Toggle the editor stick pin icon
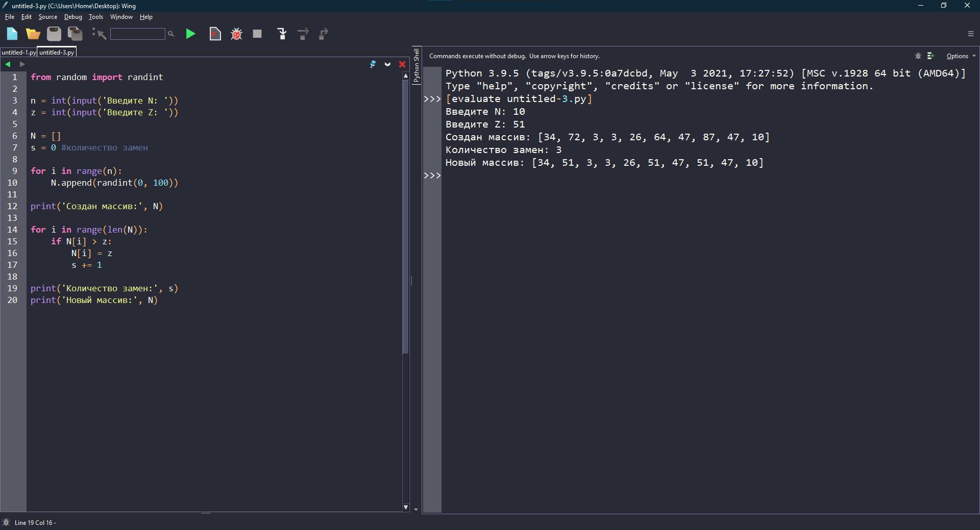 tap(373, 64)
